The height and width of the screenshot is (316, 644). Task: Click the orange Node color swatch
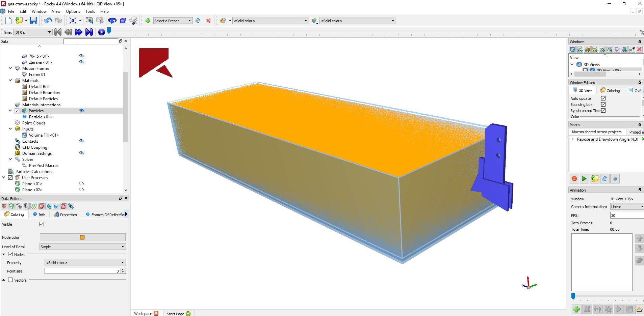pyautogui.click(x=82, y=237)
